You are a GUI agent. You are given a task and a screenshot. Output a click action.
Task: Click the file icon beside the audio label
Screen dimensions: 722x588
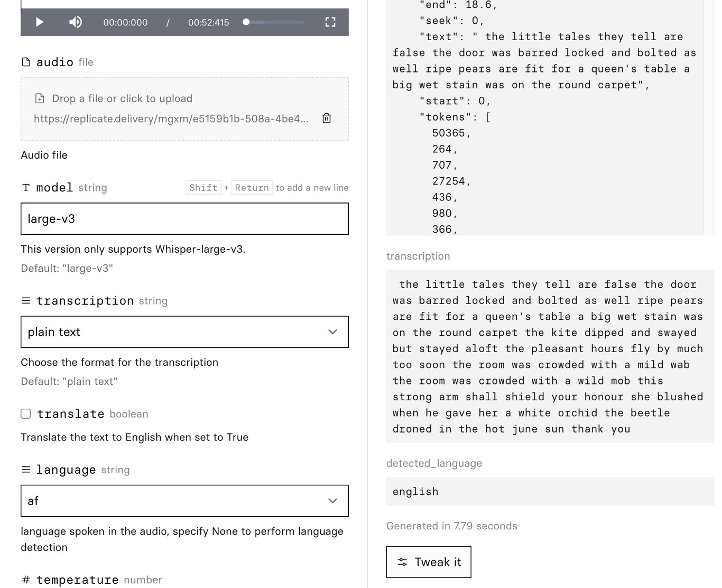[x=26, y=62]
